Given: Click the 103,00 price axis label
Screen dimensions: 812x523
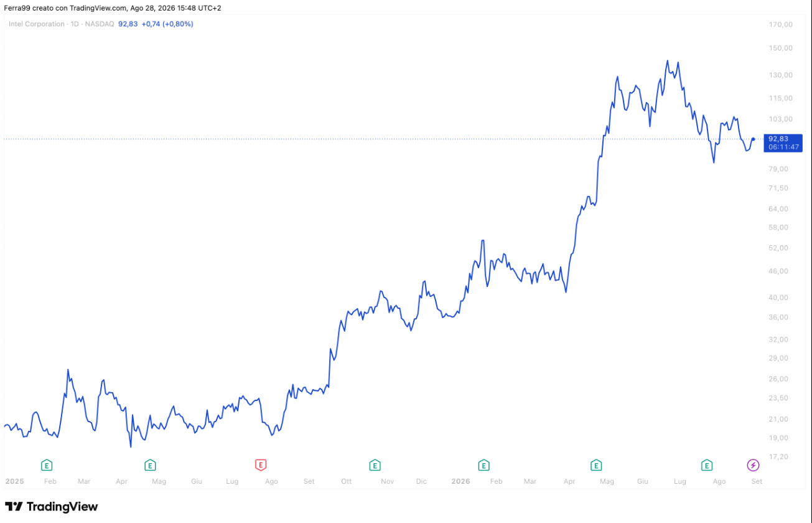Looking at the screenshot, I should [x=780, y=119].
